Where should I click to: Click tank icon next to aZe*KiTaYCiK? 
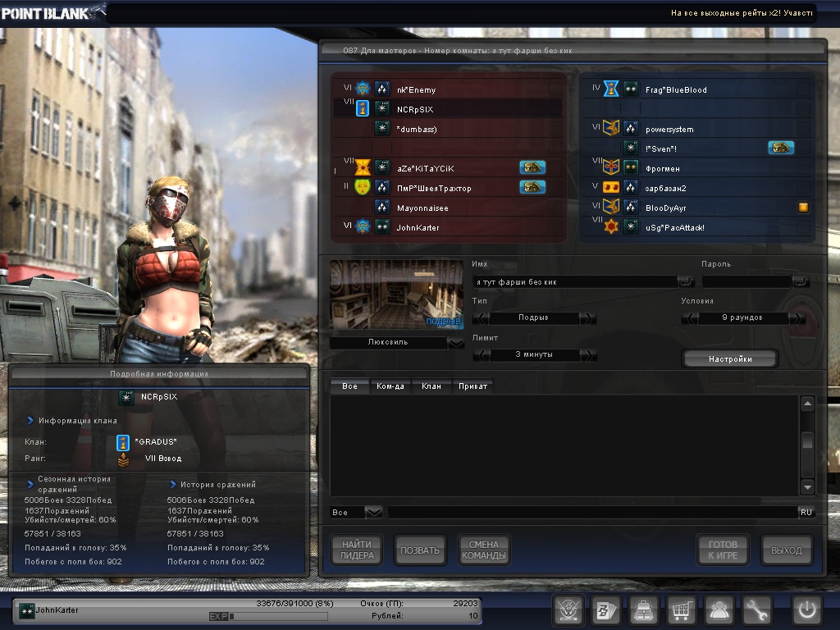(532, 167)
